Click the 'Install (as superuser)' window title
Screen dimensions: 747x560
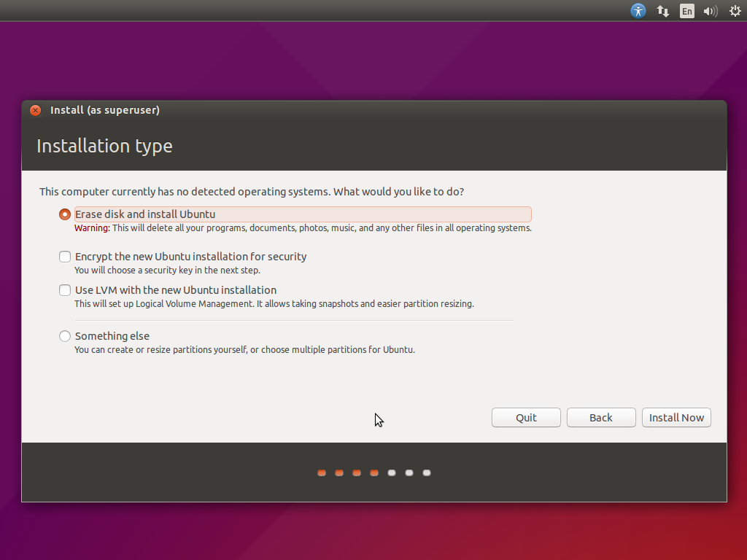point(105,110)
